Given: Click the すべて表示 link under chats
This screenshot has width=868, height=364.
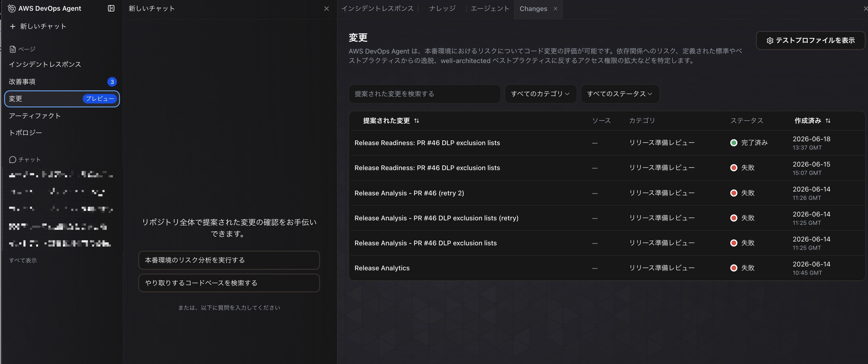Looking at the screenshot, I should [23, 260].
